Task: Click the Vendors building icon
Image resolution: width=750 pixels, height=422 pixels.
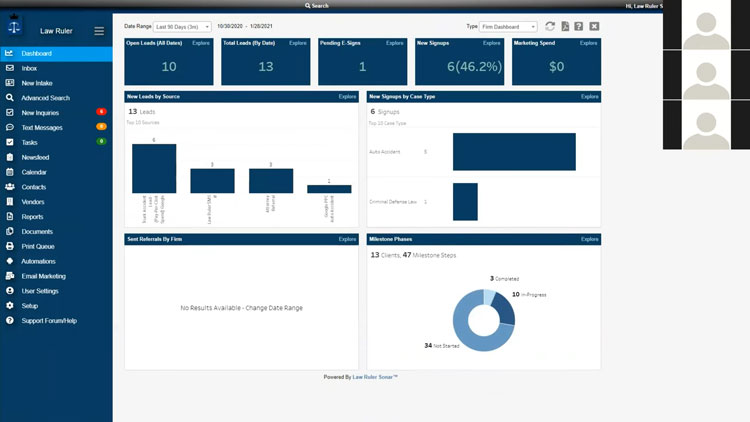Action: click(10, 201)
